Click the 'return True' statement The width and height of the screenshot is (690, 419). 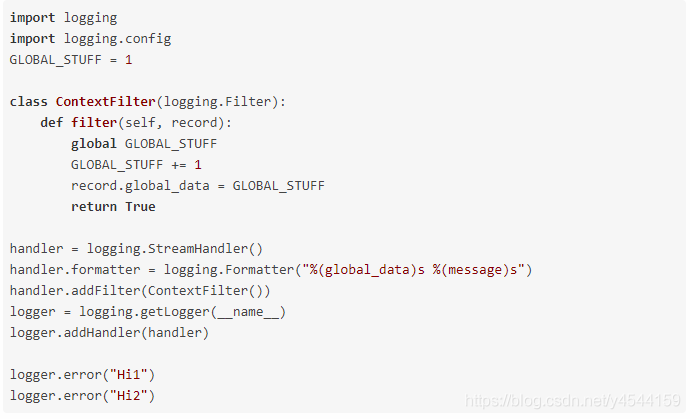(113, 207)
